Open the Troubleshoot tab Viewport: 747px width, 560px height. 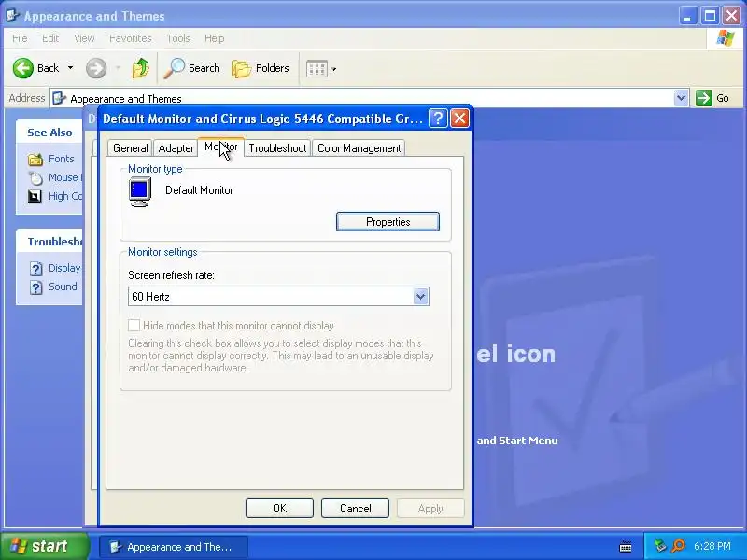coord(277,148)
